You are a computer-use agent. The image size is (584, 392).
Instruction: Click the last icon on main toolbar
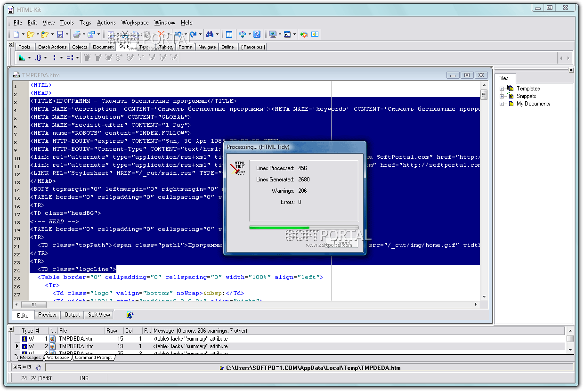pos(315,34)
